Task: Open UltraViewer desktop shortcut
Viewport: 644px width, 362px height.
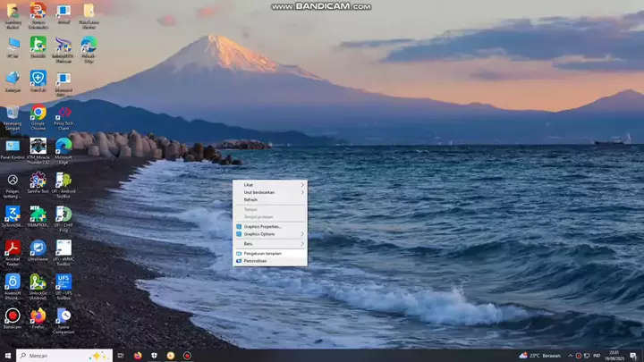Action: (x=38, y=248)
